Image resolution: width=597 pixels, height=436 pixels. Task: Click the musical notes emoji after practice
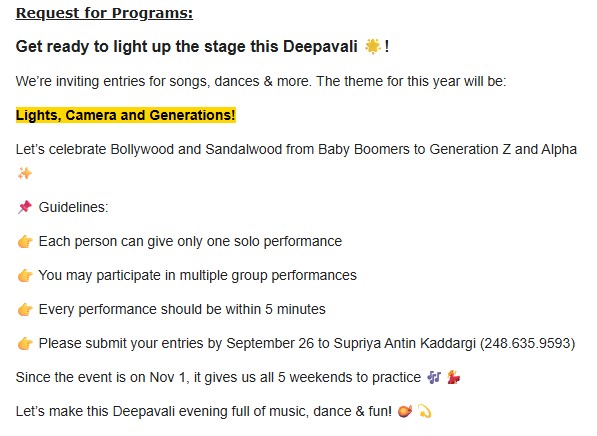coord(434,377)
